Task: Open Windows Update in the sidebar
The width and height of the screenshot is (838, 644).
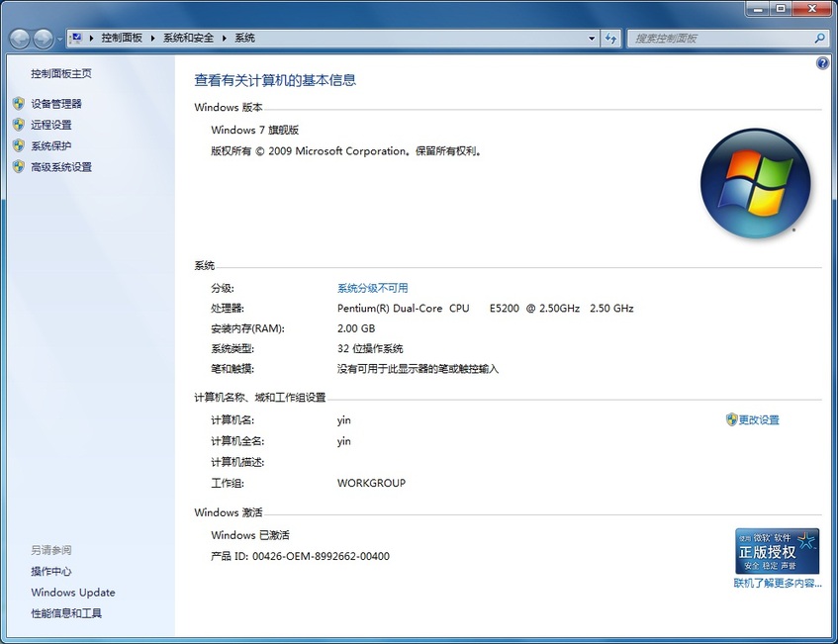Action: pyautogui.click(x=73, y=593)
